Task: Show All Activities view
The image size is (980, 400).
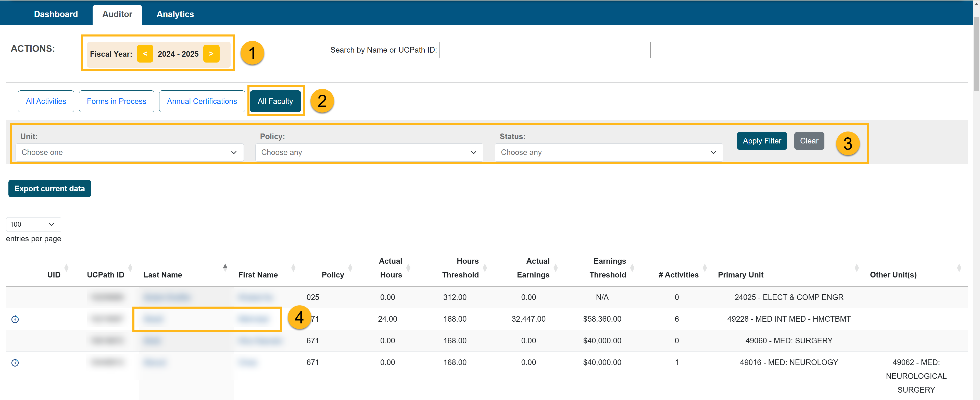Action: [46, 101]
